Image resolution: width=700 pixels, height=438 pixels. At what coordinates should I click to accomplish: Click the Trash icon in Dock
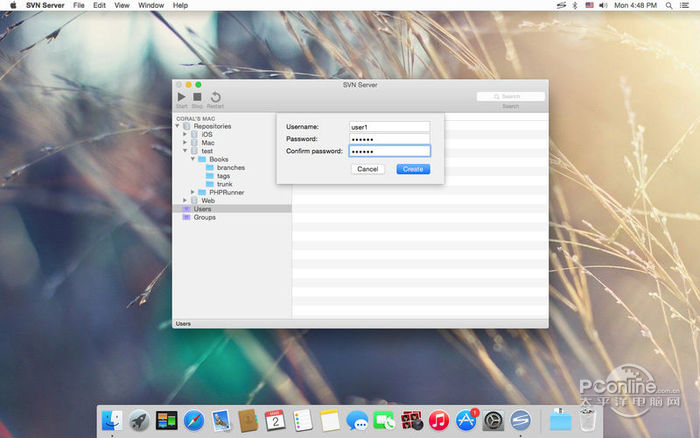(587, 421)
